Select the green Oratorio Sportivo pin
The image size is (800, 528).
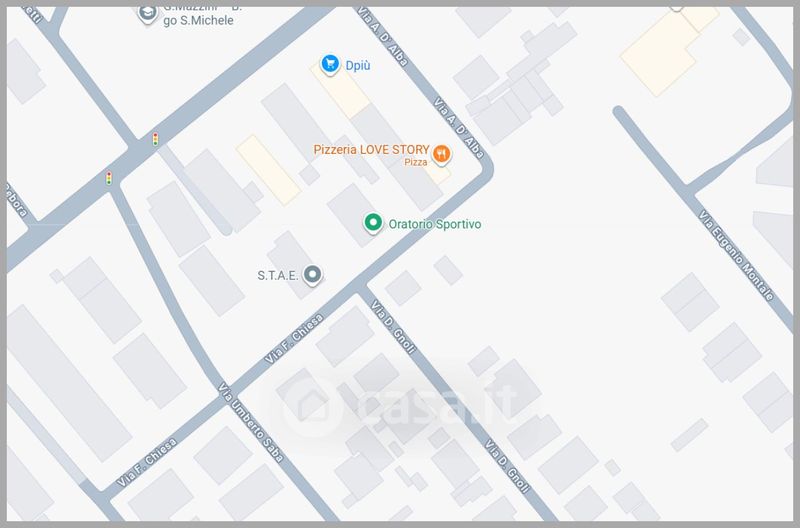(x=373, y=223)
